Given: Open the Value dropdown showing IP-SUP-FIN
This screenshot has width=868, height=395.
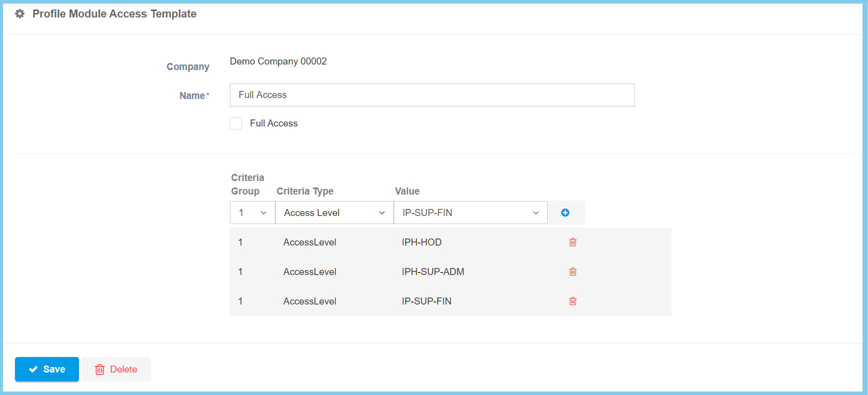Looking at the screenshot, I should pyautogui.click(x=470, y=213).
